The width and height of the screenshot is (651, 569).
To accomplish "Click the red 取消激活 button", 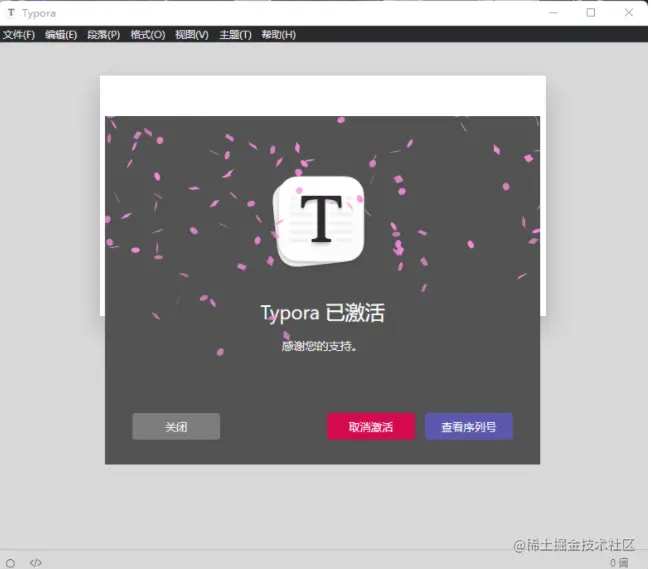I will pos(371,427).
